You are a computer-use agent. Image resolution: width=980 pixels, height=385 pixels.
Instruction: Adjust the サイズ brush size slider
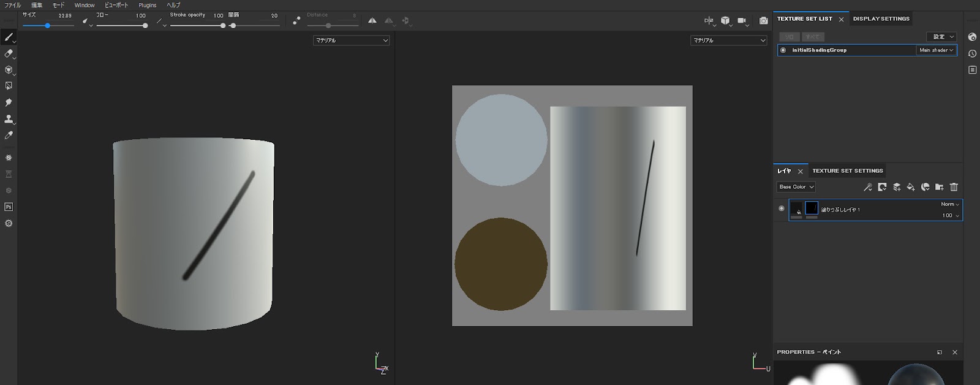tap(48, 26)
